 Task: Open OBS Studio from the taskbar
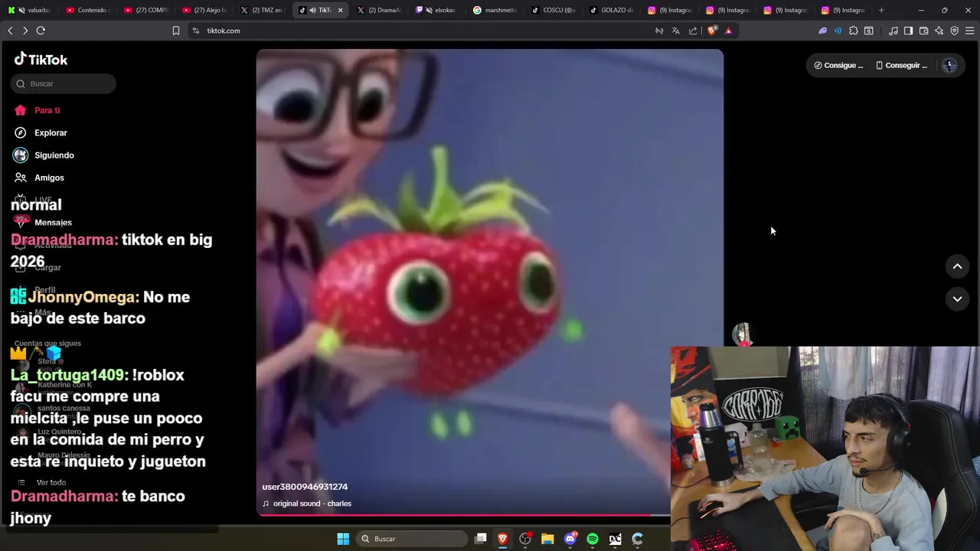click(525, 539)
